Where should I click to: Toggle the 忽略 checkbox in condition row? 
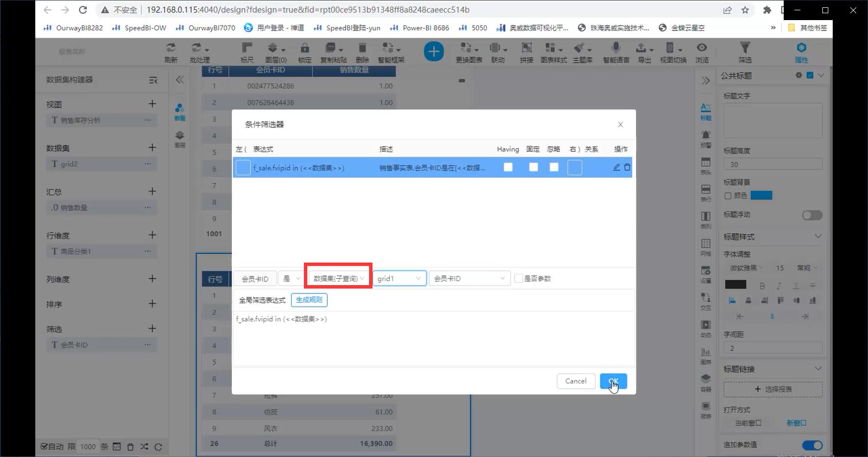554,168
